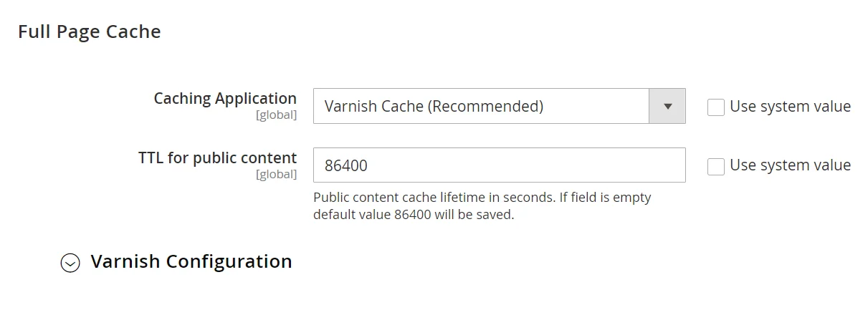Click the word 'Varnish' in the Configuration heading

pyautogui.click(x=125, y=262)
